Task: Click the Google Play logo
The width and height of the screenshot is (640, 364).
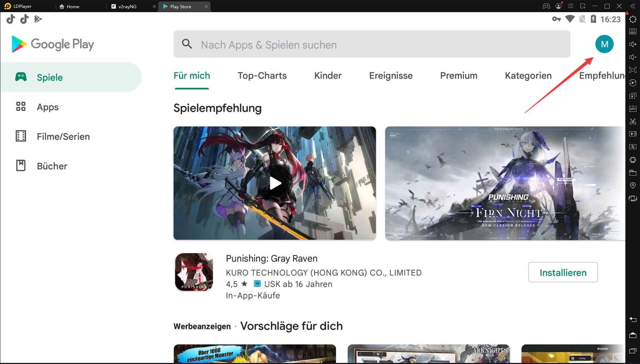Action: pyautogui.click(x=53, y=44)
